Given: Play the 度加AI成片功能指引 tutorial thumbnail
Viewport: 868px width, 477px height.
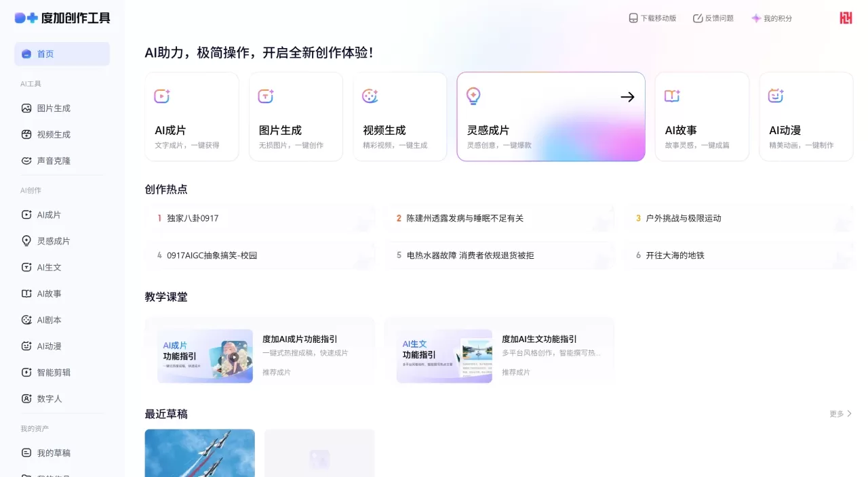Looking at the screenshot, I should (x=205, y=356).
